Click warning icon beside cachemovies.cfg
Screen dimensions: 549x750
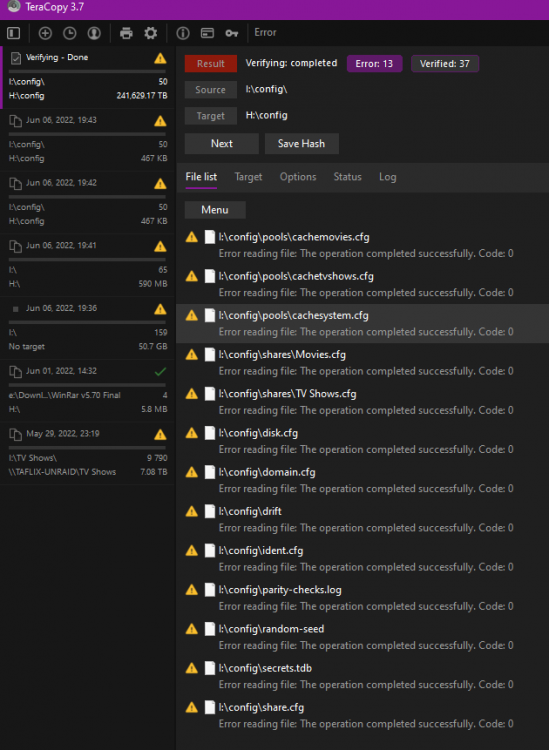[192, 237]
